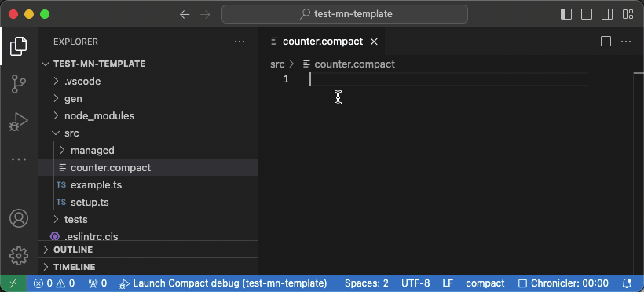Show additional views ellipsis in activity bar
The height and width of the screenshot is (292, 644).
click(x=19, y=159)
